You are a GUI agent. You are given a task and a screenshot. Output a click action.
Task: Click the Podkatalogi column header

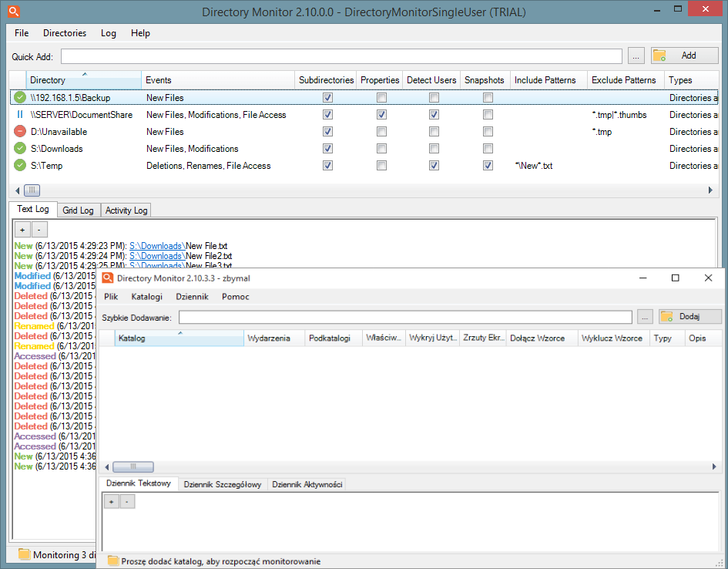click(x=334, y=338)
